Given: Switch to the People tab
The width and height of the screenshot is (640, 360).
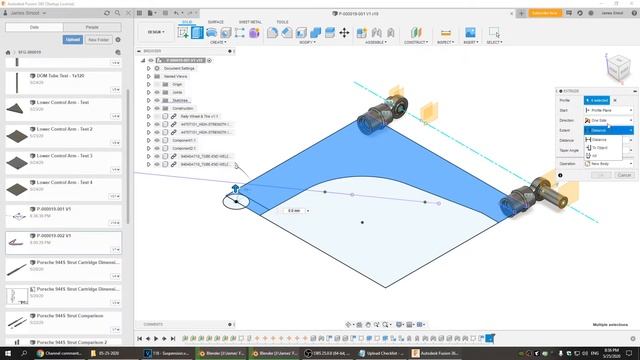Looking at the screenshot, I should click(92, 27).
